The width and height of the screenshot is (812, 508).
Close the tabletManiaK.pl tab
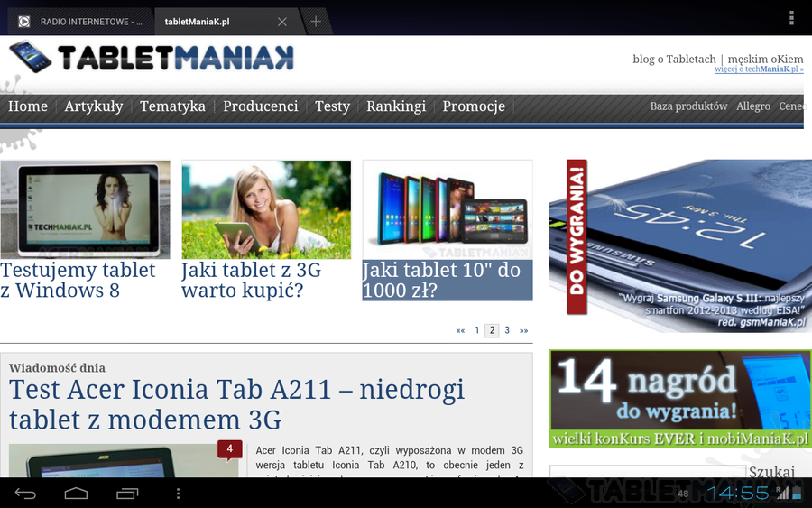[282, 22]
